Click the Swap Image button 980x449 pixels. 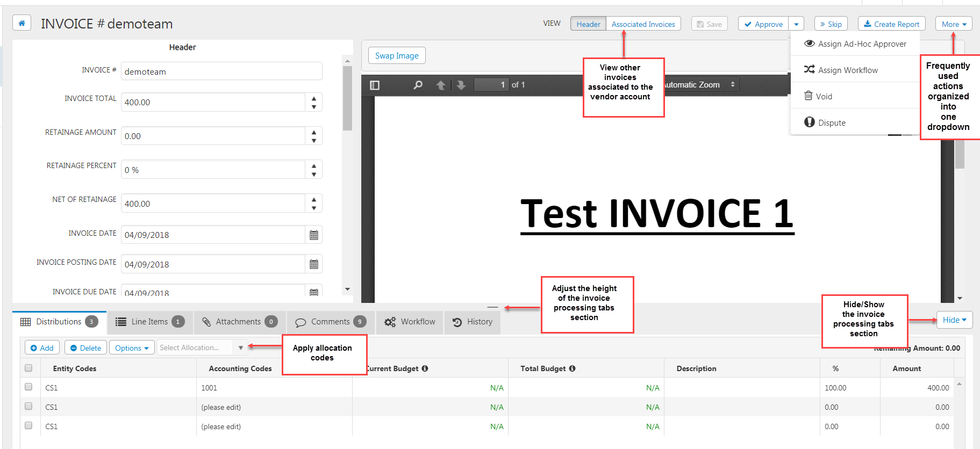(x=397, y=56)
